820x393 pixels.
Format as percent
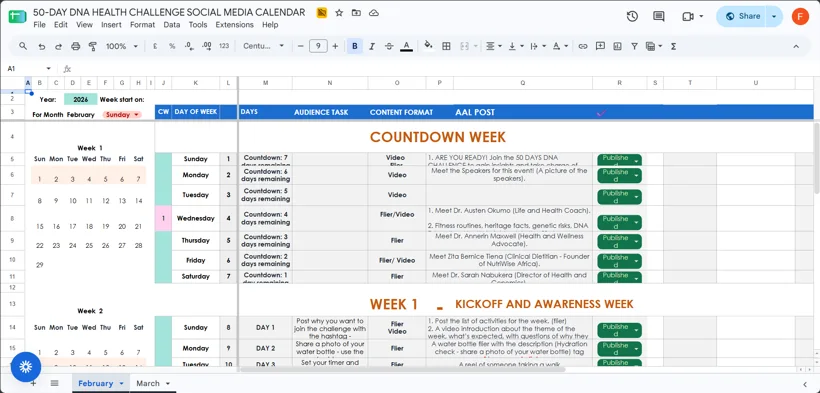click(x=172, y=46)
